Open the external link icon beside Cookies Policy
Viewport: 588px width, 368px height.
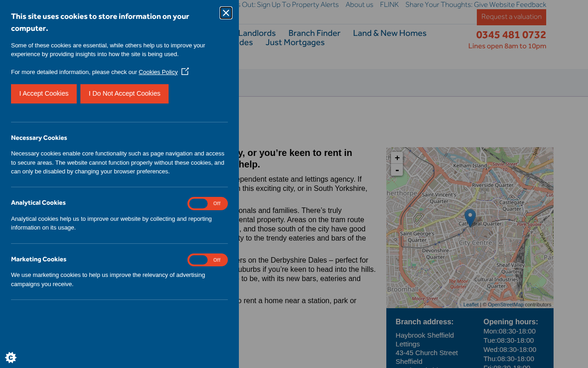coord(185,71)
